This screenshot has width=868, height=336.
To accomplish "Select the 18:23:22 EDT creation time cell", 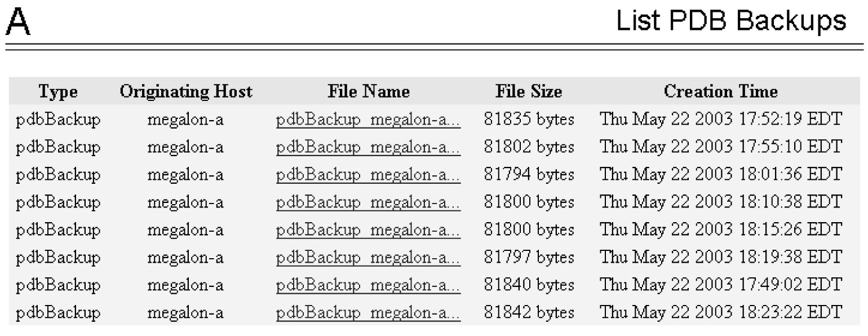I will click(720, 312).
